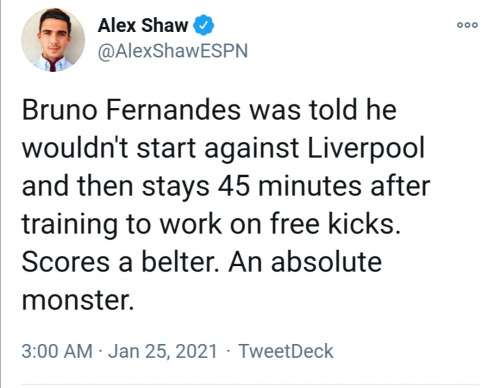Open the @AlexShawESPN handle link
Screen dimensions: 500x388
click(173, 51)
